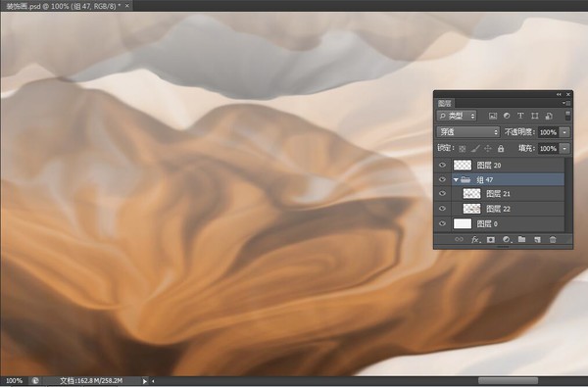
Task: Hide 图层 21 with eye icon
Action: click(x=443, y=194)
